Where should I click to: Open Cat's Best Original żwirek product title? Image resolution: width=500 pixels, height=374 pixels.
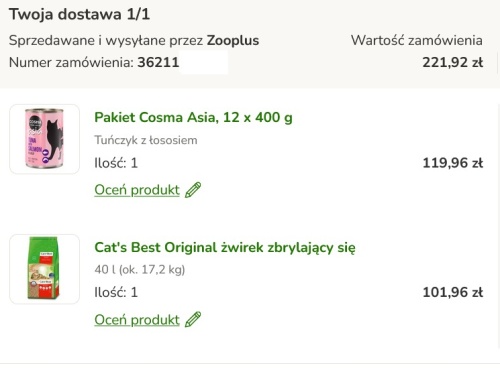coord(225,248)
